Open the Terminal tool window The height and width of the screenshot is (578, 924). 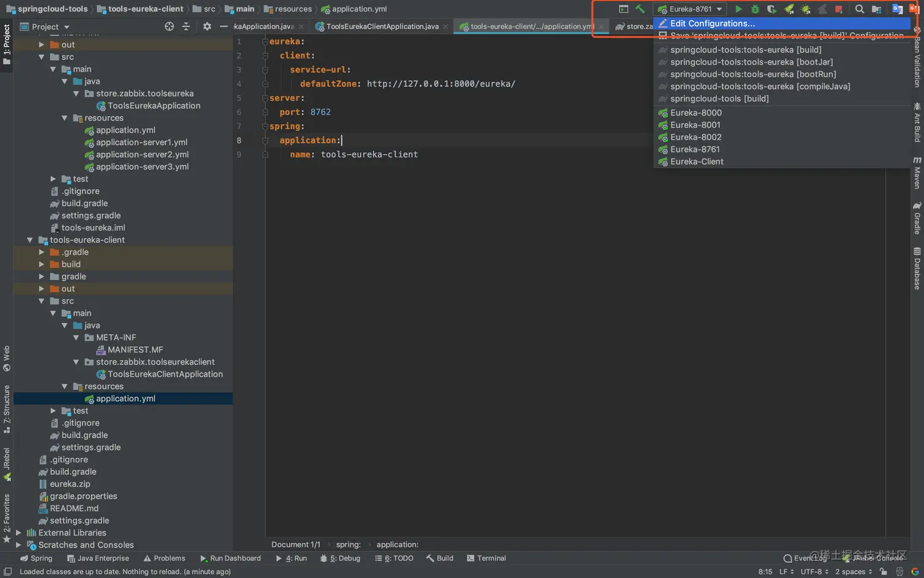[x=486, y=558]
